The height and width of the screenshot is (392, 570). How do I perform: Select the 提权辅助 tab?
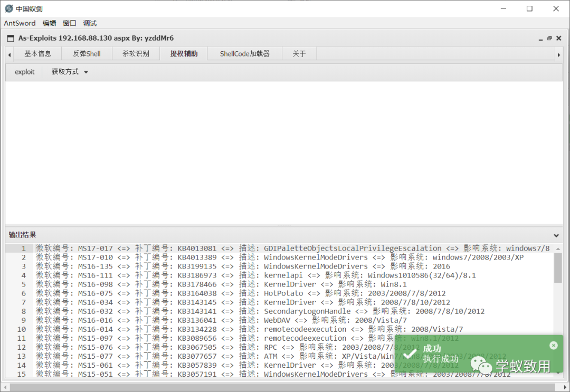pyautogui.click(x=184, y=54)
